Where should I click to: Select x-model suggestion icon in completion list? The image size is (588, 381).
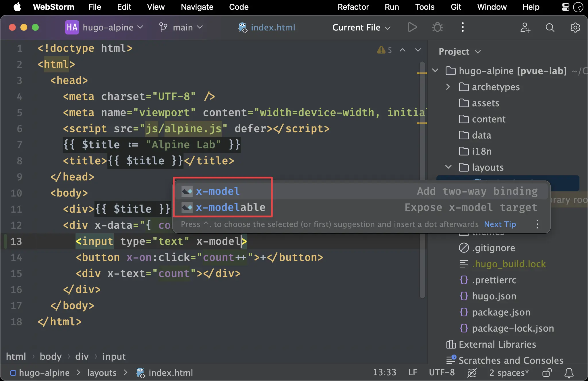[187, 191]
